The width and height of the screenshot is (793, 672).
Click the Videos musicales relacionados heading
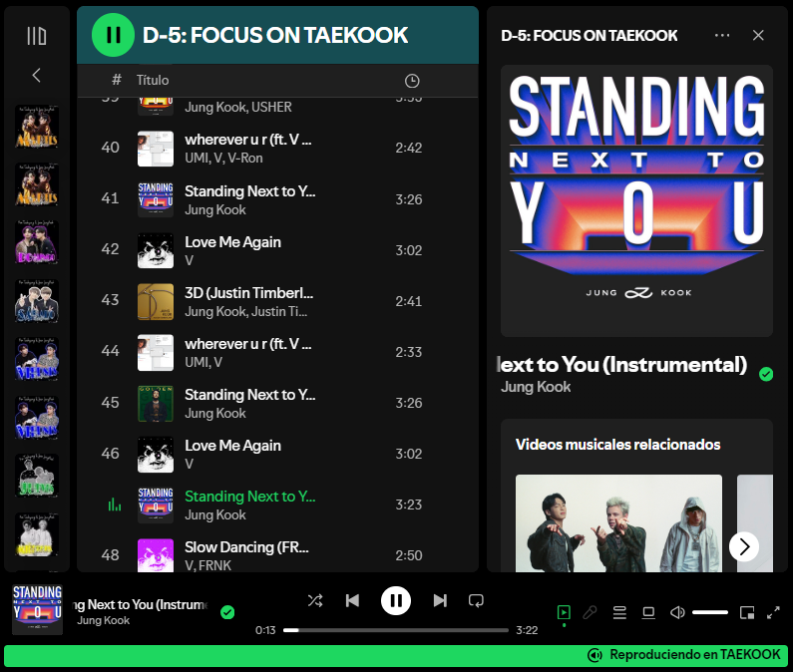(617, 445)
